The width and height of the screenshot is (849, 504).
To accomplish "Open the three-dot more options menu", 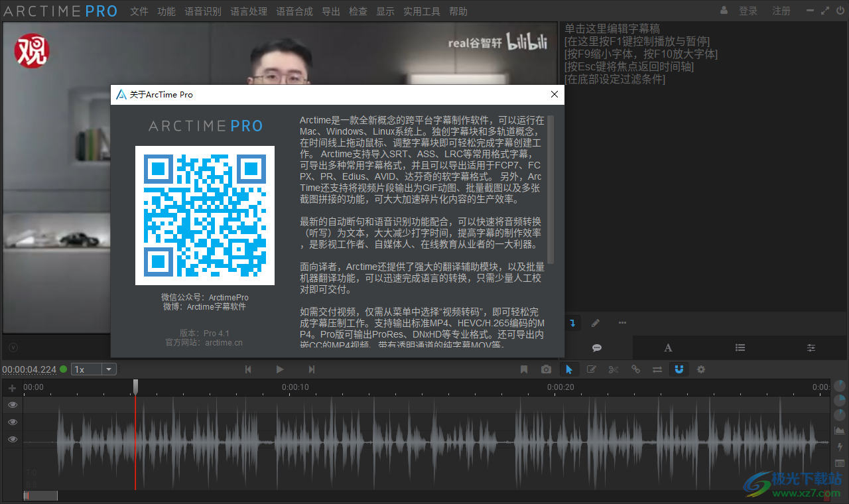I will tap(622, 322).
